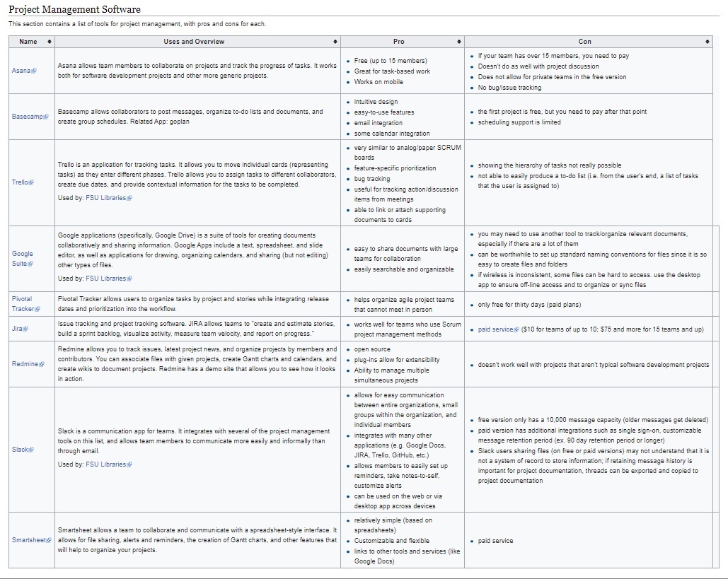The width and height of the screenshot is (728, 579).
Task: Open the Jira link
Action: point(20,329)
